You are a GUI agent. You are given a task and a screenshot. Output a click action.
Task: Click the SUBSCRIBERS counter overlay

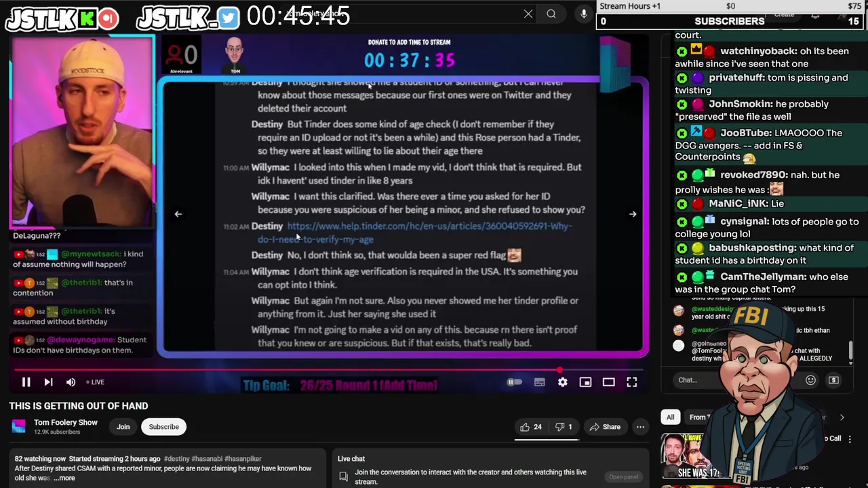730,21
